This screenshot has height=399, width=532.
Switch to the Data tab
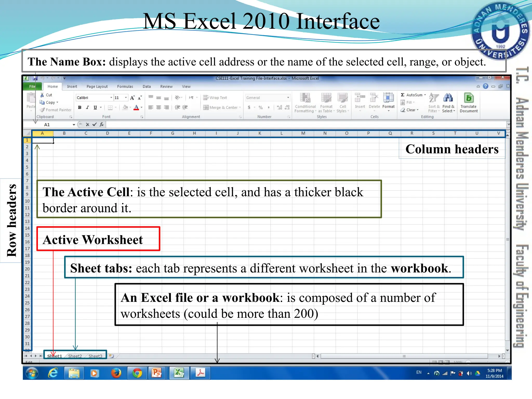147,87
